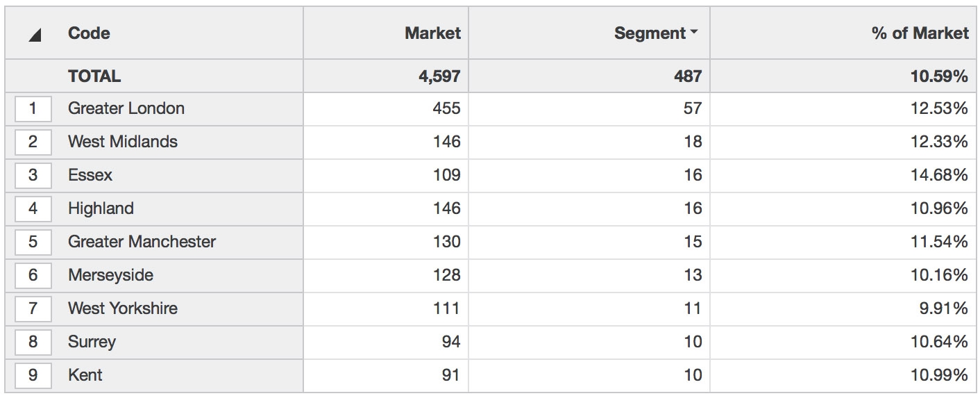Select row number 2 box
This screenshot has height=396, width=980.
[33, 142]
